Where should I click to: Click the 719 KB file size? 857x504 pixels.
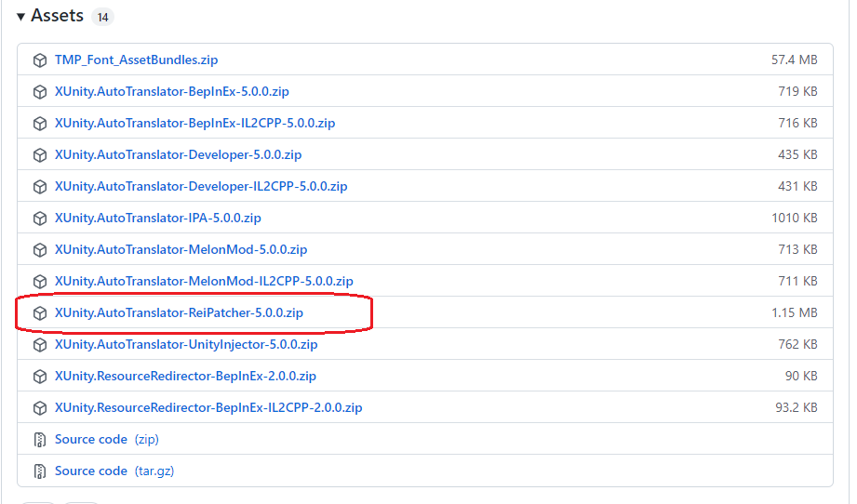pos(798,92)
